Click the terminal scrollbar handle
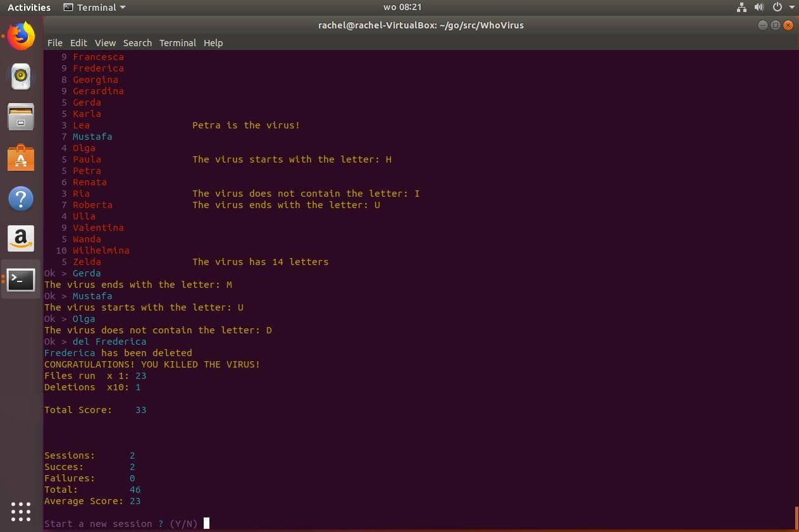Viewport: 799px width, 532px height. pos(796,518)
